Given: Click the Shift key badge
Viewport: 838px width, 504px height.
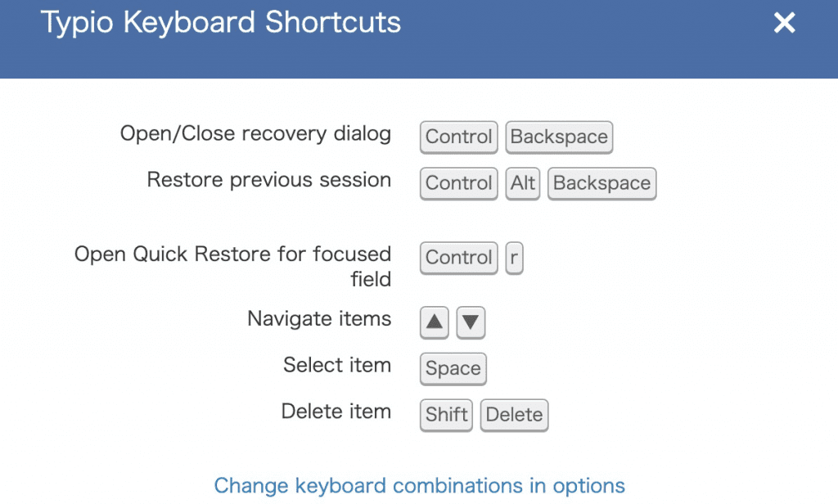Looking at the screenshot, I should click(x=447, y=415).
